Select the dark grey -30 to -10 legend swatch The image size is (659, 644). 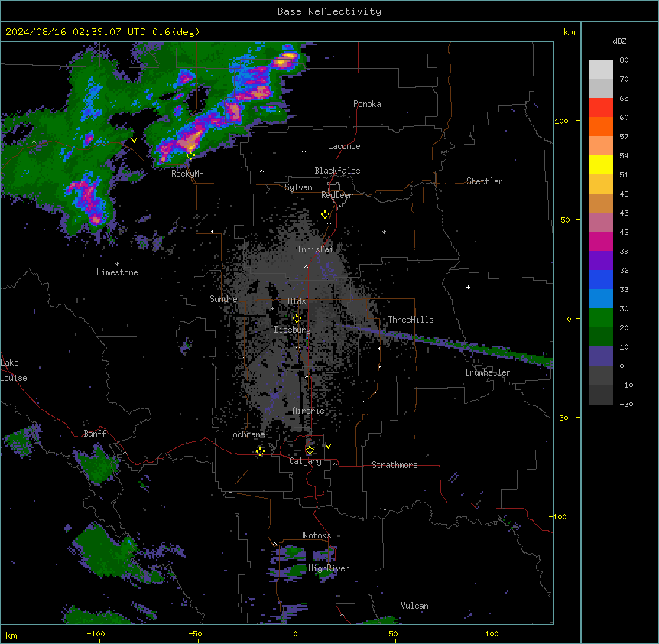tap(601, 395)
